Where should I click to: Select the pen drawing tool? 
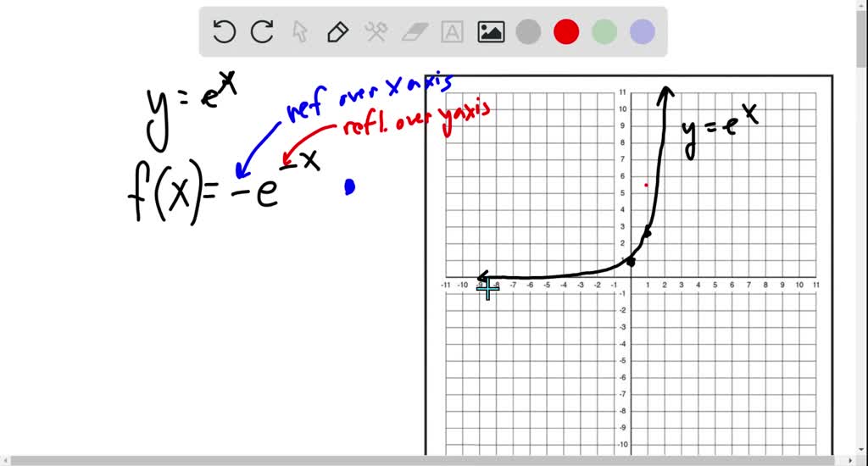337,31
